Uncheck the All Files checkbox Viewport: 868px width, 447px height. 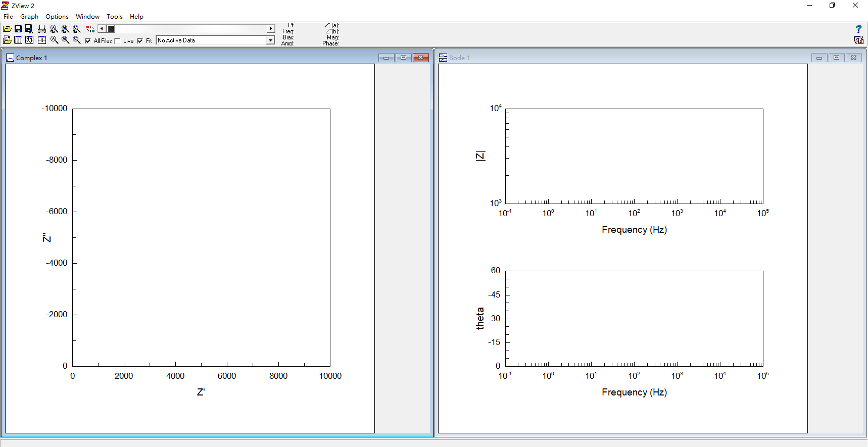click(88, 41)
